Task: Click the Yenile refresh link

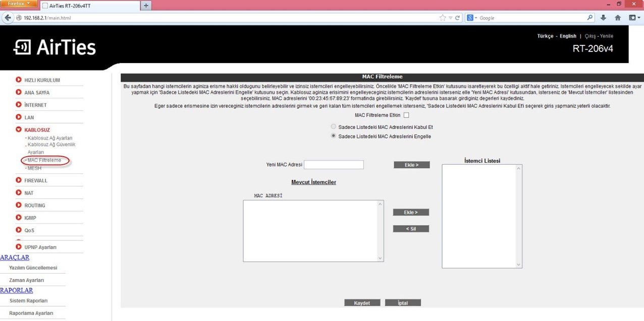Action: pyautogui.click(x=607, y=36)
